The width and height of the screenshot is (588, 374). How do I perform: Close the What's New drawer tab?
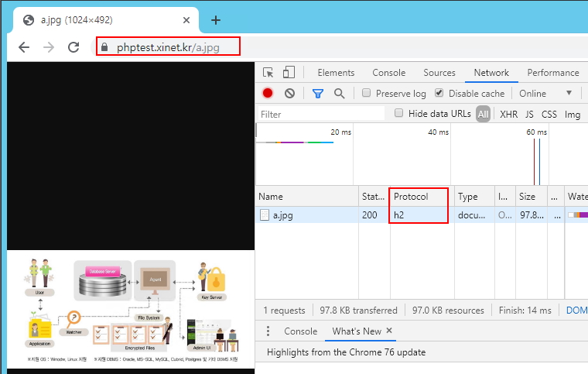pos(389,331)
